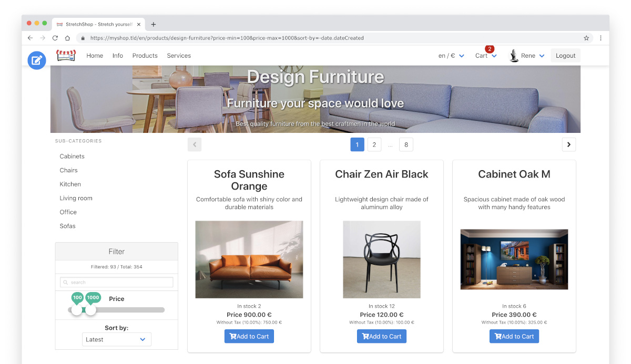Image resolution: width=631 pixels, height=364 pixels.
Task: Bookmark page with the star icon
Action: click(x=586, y=38)
